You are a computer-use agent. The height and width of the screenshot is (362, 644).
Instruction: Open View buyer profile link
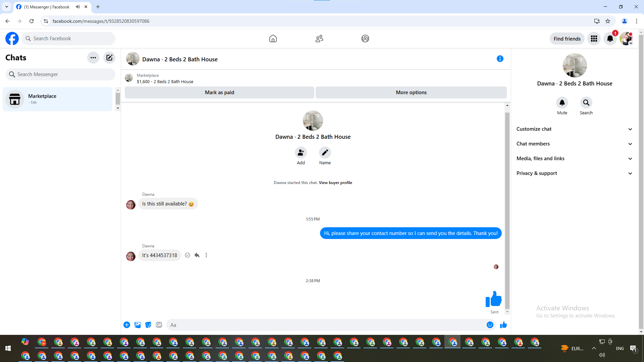pyautogui.click(x=335, y=183)
